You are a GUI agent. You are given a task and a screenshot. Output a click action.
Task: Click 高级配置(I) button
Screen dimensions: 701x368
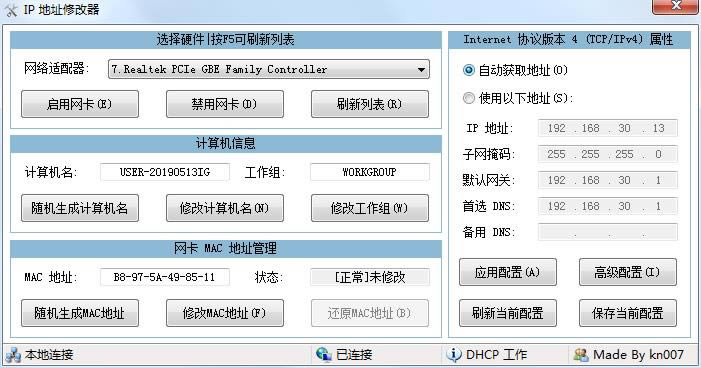628,272
